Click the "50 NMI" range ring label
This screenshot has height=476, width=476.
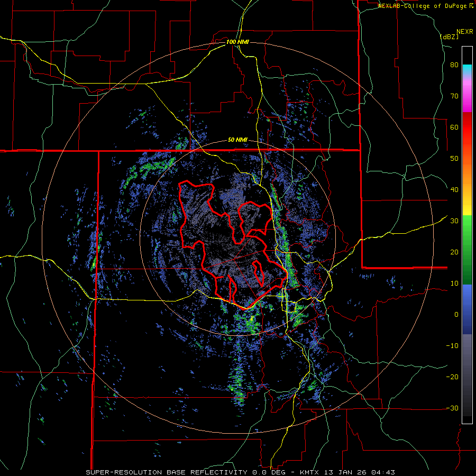[237, 140]
